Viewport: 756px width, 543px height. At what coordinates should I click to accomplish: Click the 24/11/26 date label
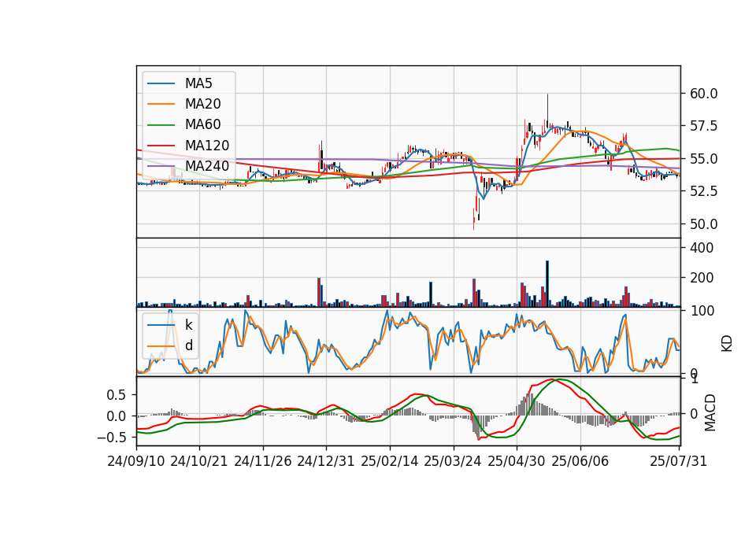(263, 461)
